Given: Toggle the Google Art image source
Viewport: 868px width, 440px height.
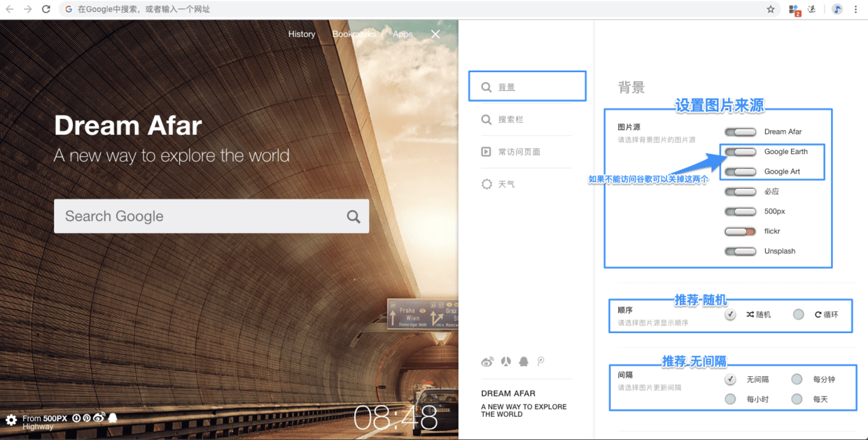Looking at the screenshot, I should [741, 171].
